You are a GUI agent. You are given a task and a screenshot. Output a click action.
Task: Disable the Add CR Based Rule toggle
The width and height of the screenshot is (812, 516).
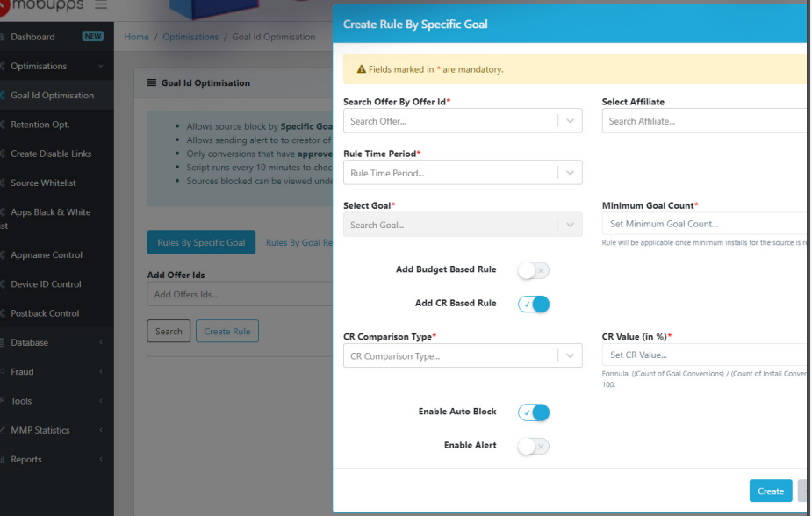point(534,304)
